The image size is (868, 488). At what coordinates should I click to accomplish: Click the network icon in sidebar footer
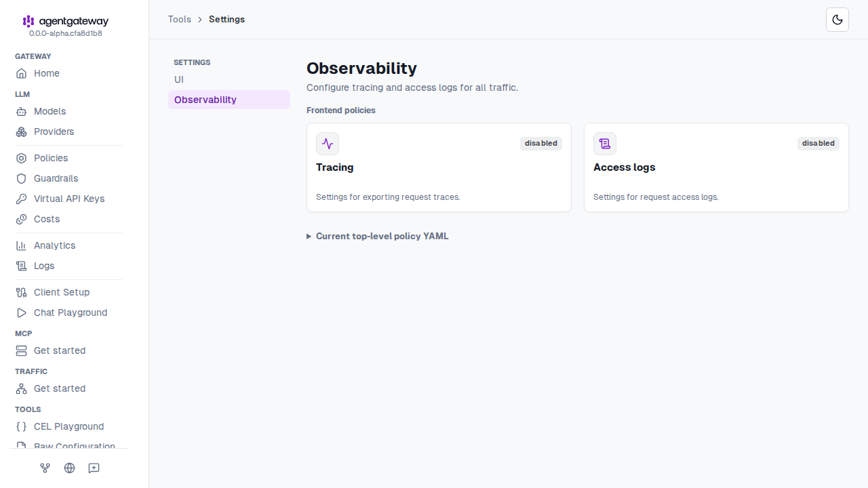45,468
